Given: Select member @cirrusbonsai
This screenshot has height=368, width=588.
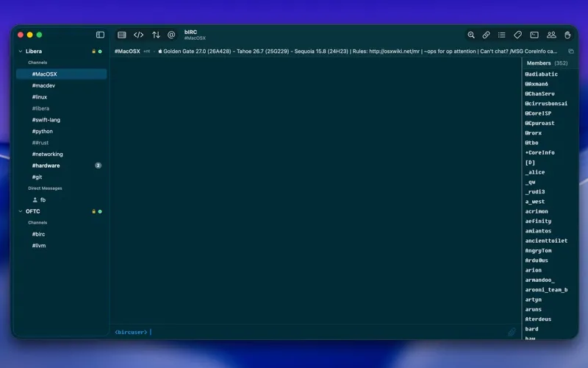Looking at the screenshot, I should pos(546,104).
